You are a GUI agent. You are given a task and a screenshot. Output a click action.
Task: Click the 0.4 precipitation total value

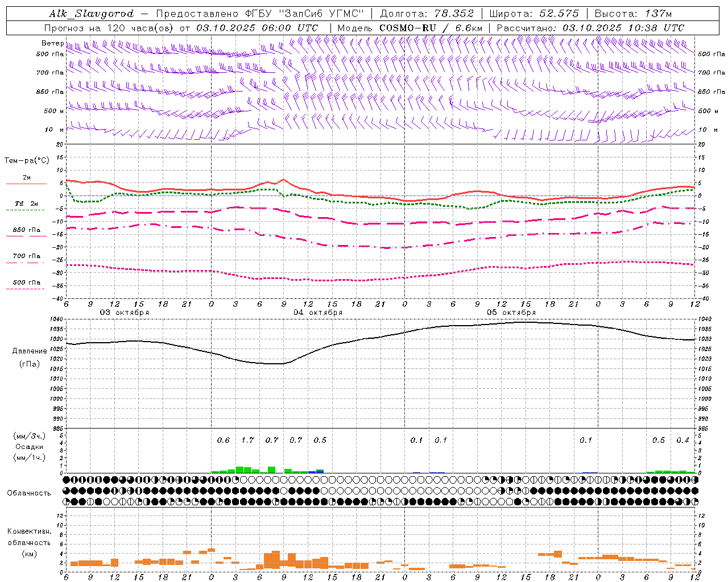click(682, 440)
